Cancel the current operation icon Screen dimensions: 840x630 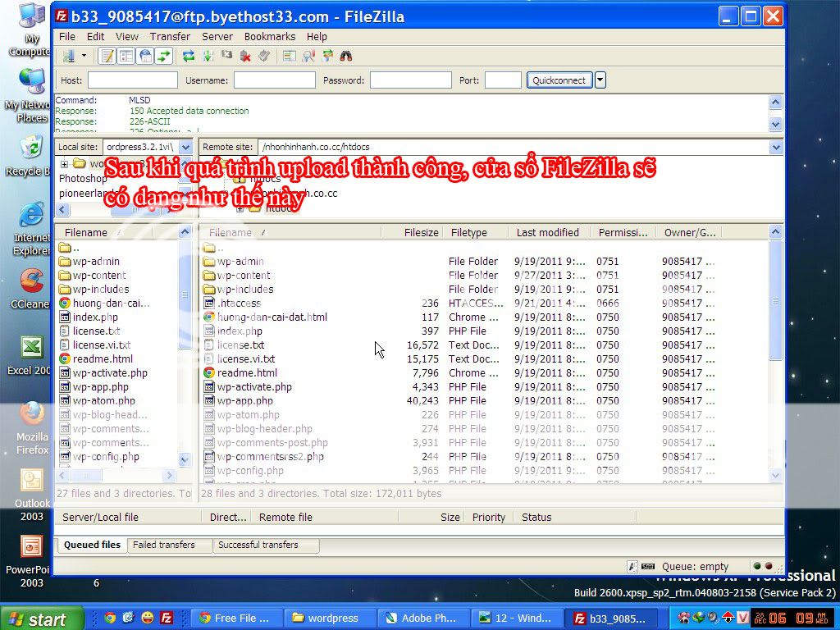coord(226,56)
